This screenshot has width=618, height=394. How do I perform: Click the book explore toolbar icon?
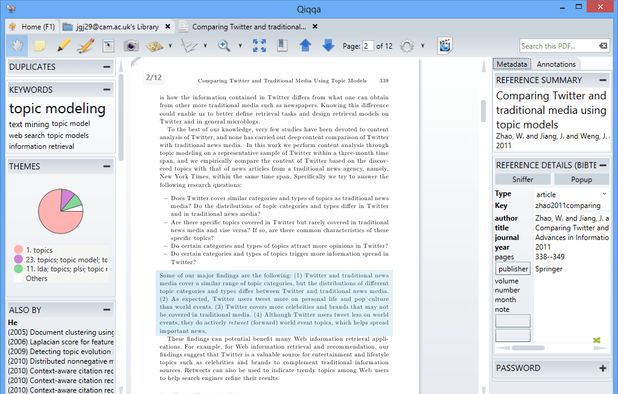[x=154, y=46]
